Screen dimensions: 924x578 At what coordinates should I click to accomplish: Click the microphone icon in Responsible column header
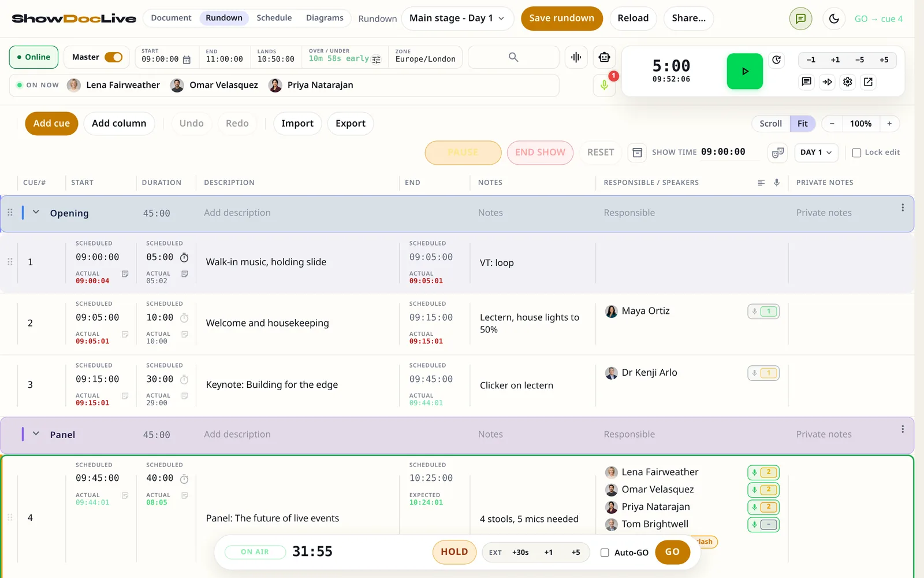click(x=777, y=183)
